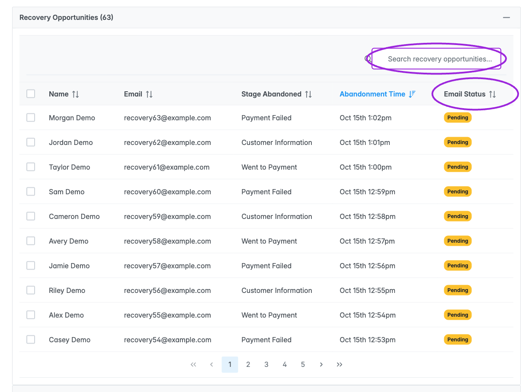Go to next page arrow
This screenshot has width=532, height=392.
tap(321, 365)
